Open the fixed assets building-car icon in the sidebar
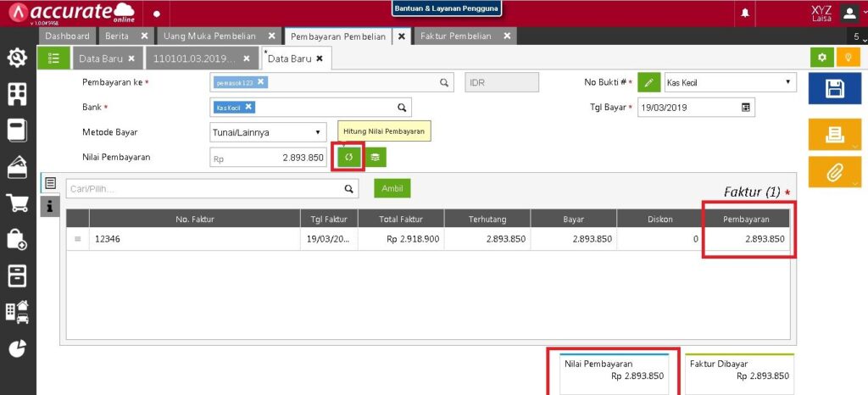 18,312
